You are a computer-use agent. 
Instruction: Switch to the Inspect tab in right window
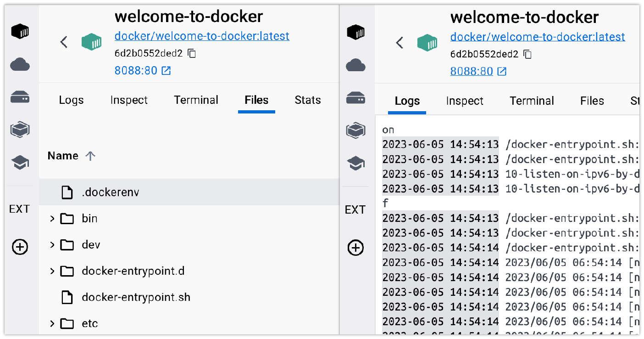coord(465,101)
